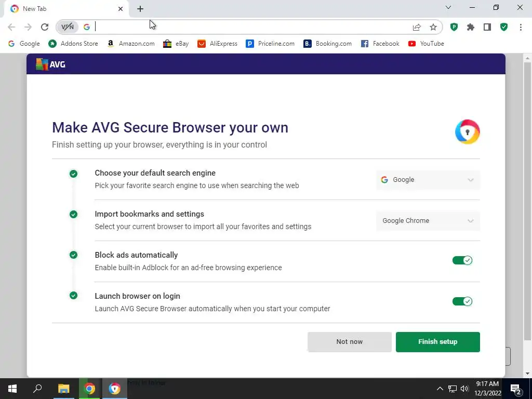Switch to the New Tab tab
Image resolution: width=532 pixels, height=399 pixels.
click(x=62, y=9)
